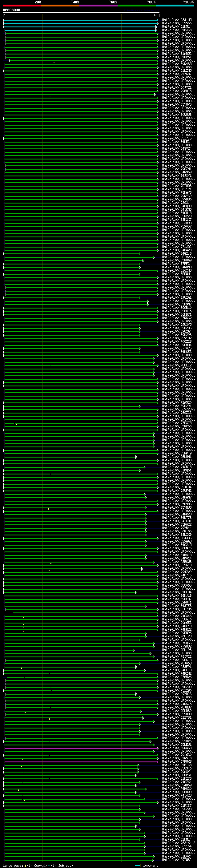Viewport: 197px width, 868px height.
Task: Click the UniRef100_B4JSY1 label
Action: point(177,176)
